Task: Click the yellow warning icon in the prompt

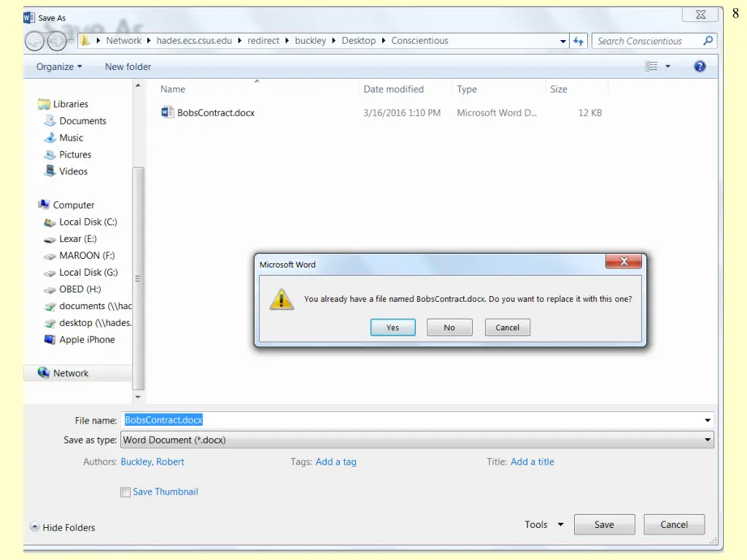Action: (282, 299)
